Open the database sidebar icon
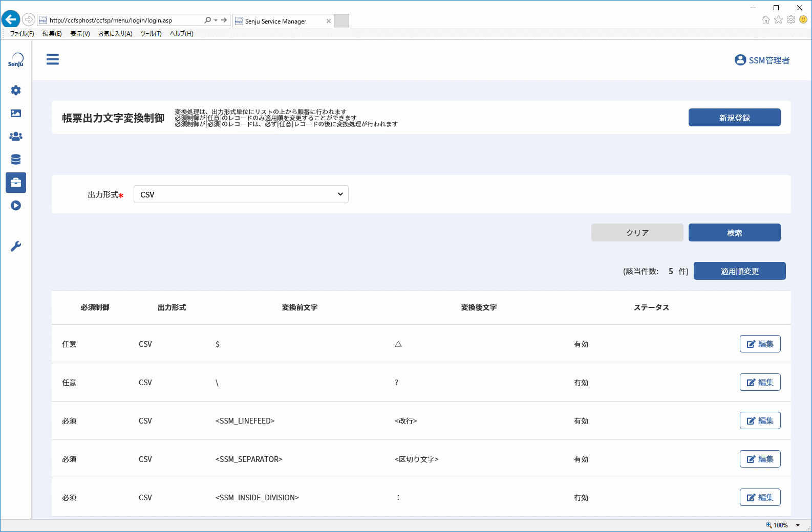812x532 pixels. [x=16, y=160]
